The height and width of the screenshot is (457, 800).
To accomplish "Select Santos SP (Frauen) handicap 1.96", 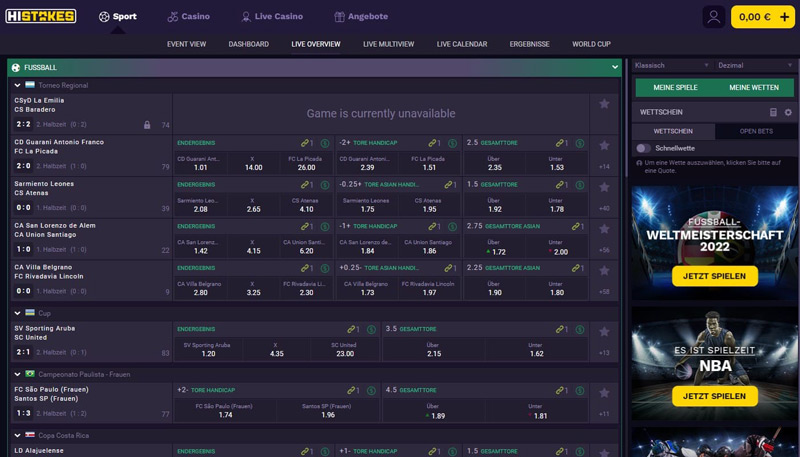I will (328, 411).
